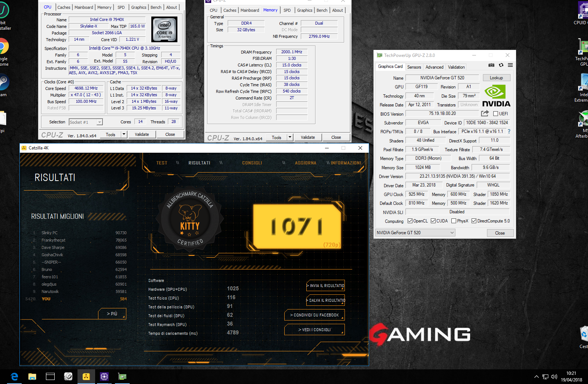
Task: Click the NVIDIA logo in GPU-Z
Action: [496, 96]
